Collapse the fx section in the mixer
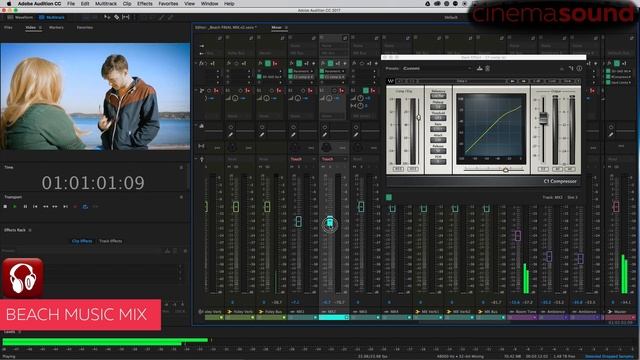640x360 pixels. (x=196, y=63)
